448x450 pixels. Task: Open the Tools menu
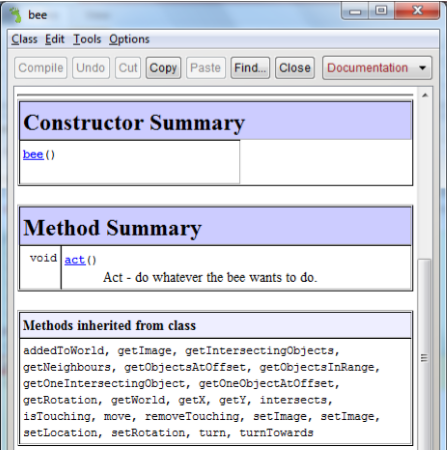click(87, 39)
